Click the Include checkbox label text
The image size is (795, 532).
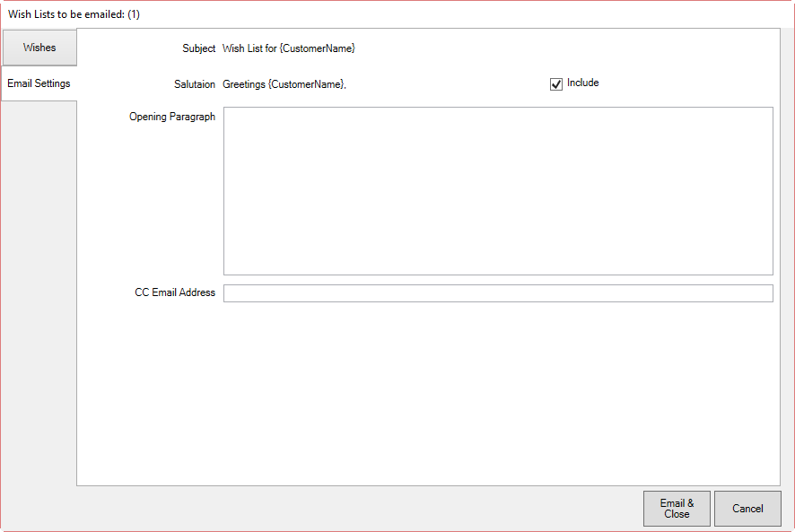pyautogui.click(x=582, y=83)
